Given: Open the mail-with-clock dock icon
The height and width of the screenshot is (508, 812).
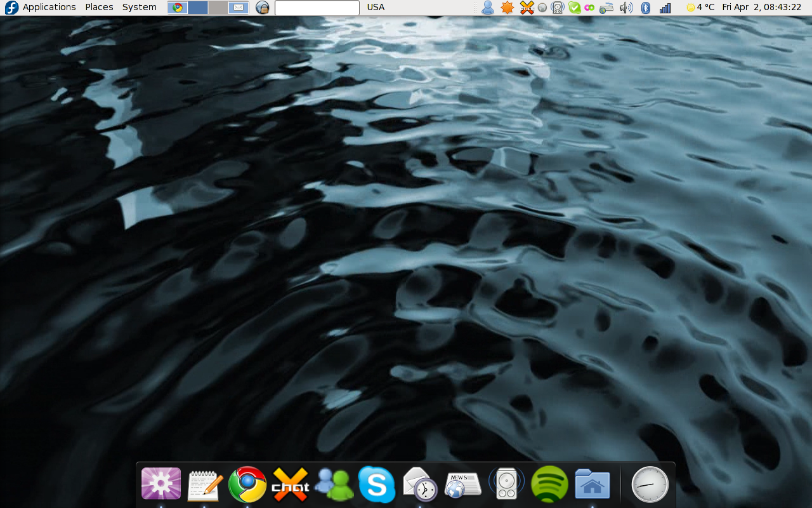Looking at the screenshot, I should tap(420, 485).
